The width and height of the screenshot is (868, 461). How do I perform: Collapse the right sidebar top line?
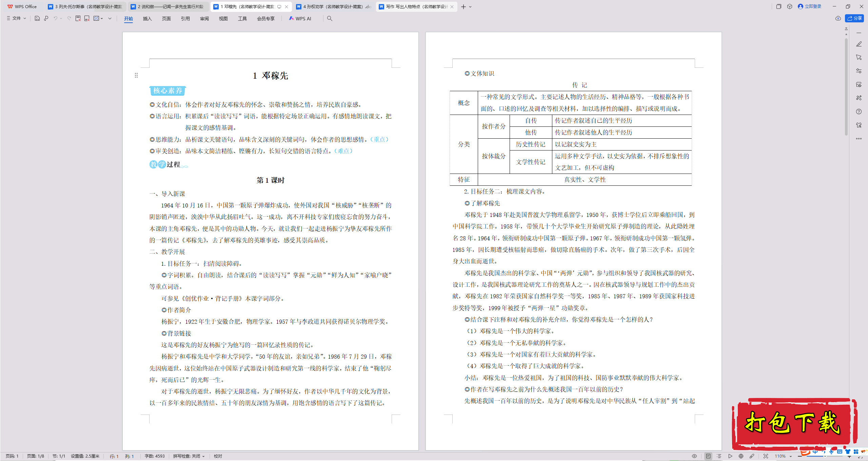859,33
